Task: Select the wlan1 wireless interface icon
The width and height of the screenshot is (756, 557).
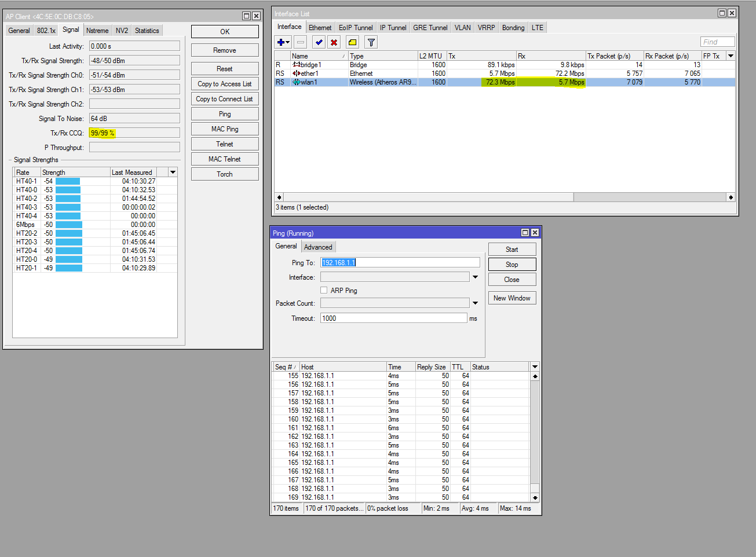Action: click(296, 82)
